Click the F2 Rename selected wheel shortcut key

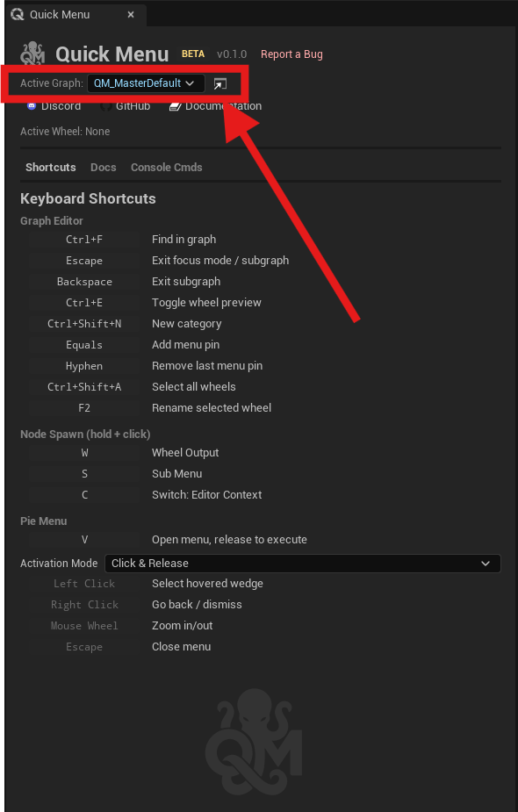point(83,407)
